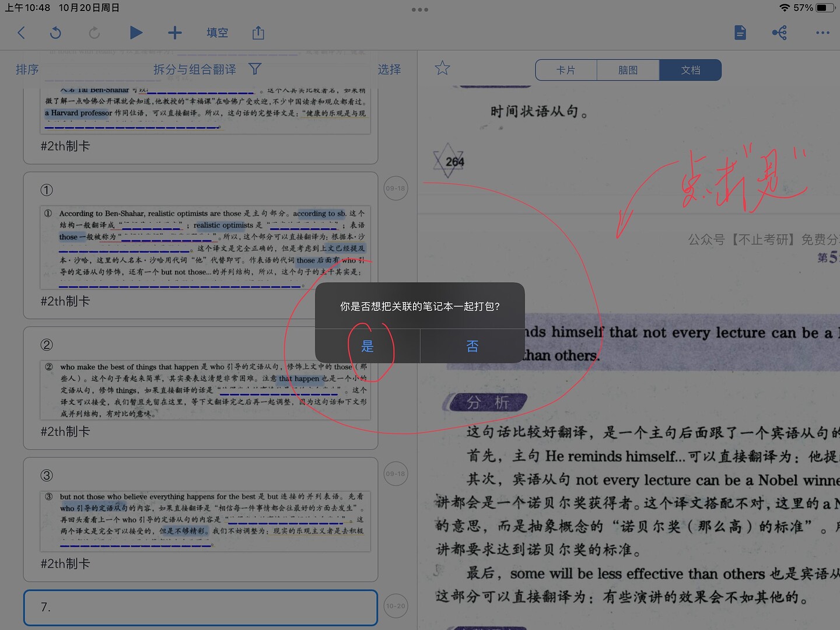
Task: Open card ① According to Ben-Shahar
Action: coord(201,245)
